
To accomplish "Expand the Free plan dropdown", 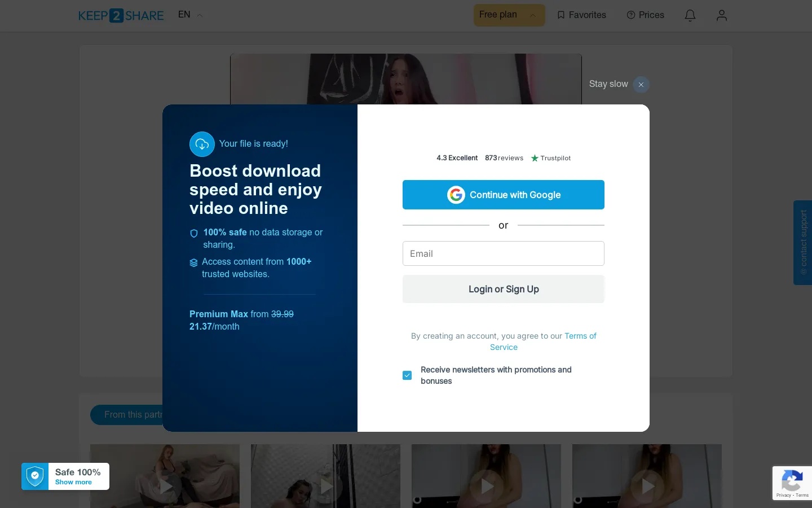I will 509,15.
